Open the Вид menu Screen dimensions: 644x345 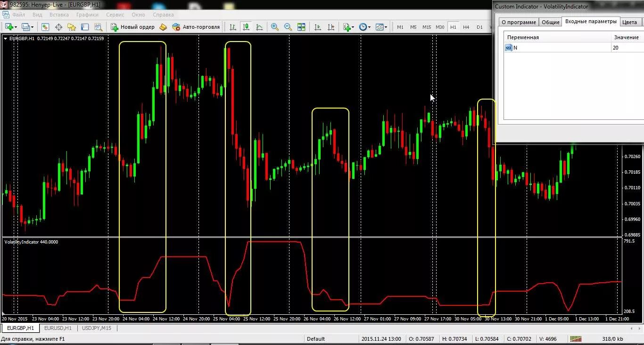[37, 15]
